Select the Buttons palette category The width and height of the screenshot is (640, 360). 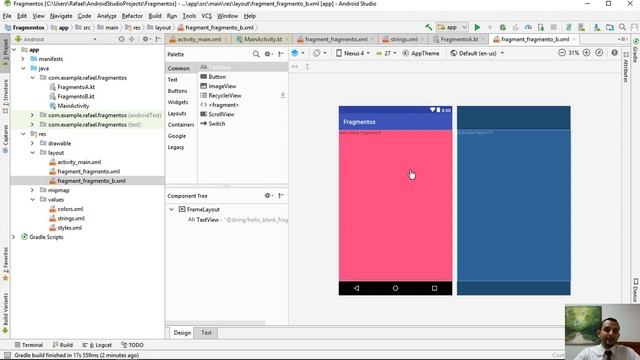pos(178,91)
